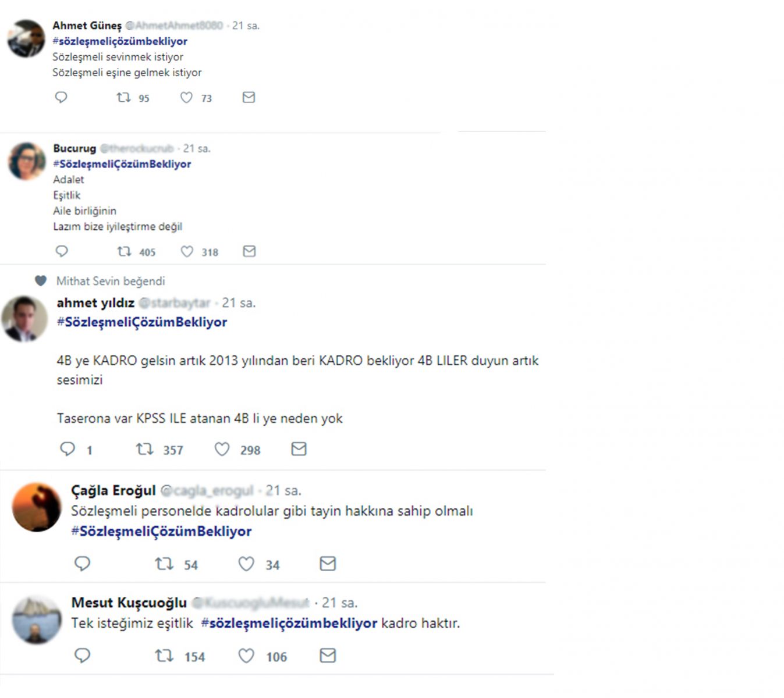Click Çağla Eroğul's sunset profile picture
Screen dimensions: 784x698
click(37, 507)
